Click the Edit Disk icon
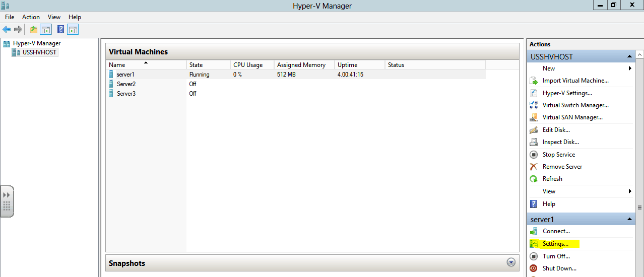Image resolution: width=644 pixels, height=277 pixels. click(x=534, y=130)
